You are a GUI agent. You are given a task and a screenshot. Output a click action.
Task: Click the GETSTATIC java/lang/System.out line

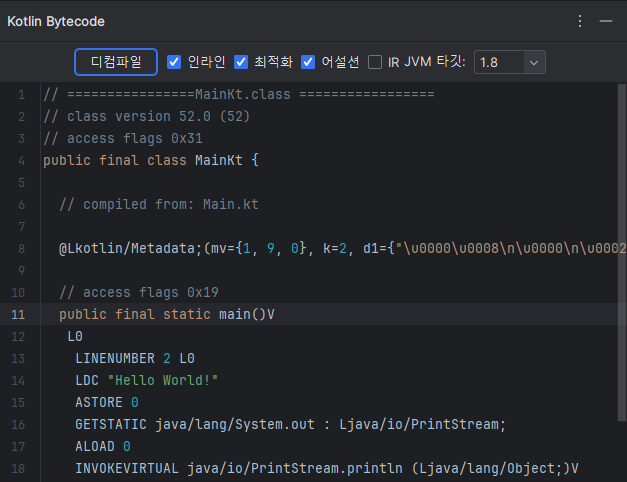[291, 424]
